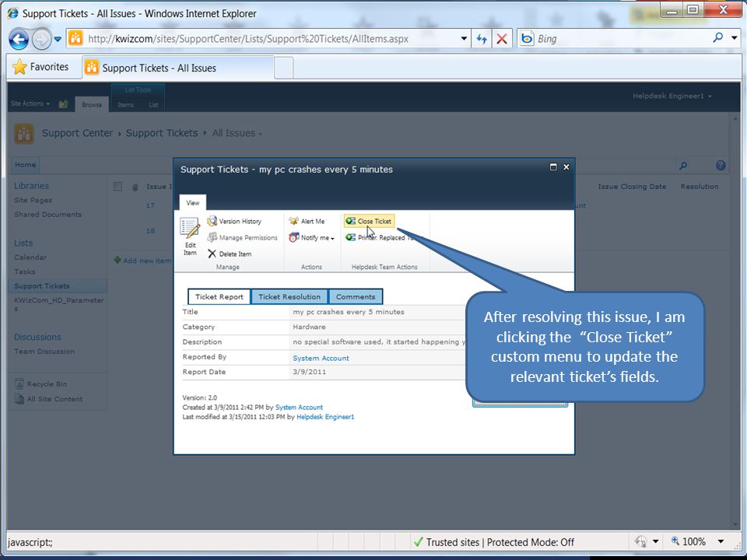
Task: Open Version History in the ribbon
Action: (234, 222)
